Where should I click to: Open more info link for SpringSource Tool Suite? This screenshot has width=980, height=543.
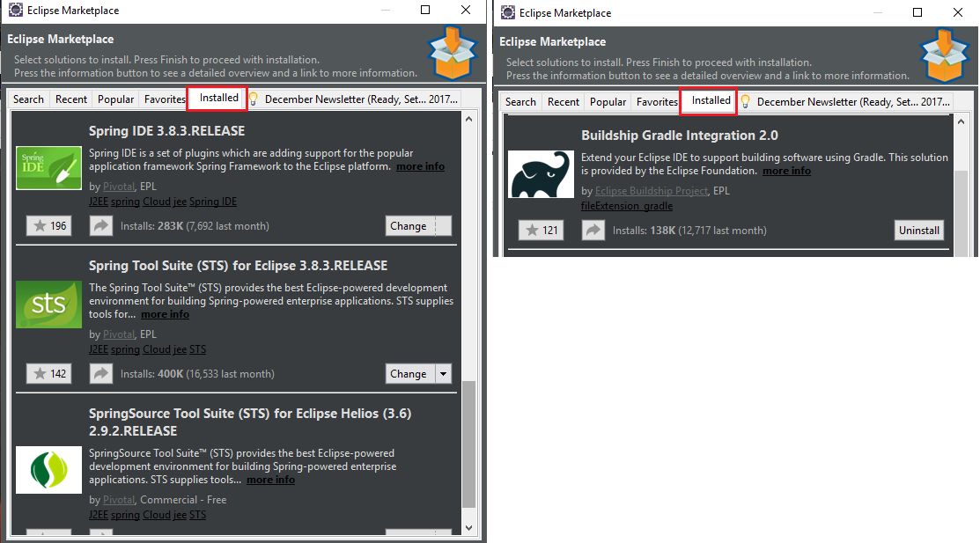270,480
